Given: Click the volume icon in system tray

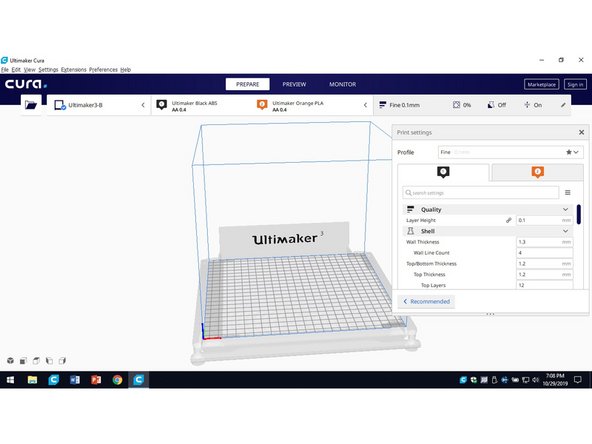Looking at the screenshot, I should [x=535, y=380].
